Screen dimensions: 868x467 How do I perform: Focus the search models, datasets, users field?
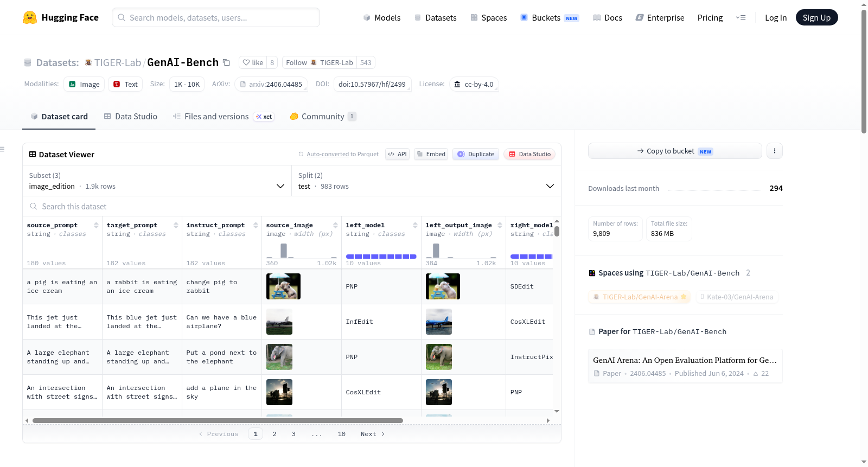216,17
